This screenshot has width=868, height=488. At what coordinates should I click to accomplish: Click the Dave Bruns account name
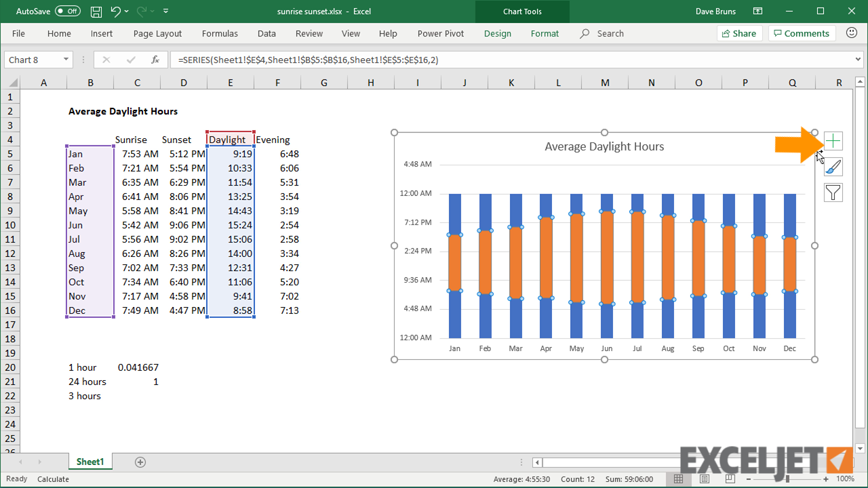click(715, 12)
